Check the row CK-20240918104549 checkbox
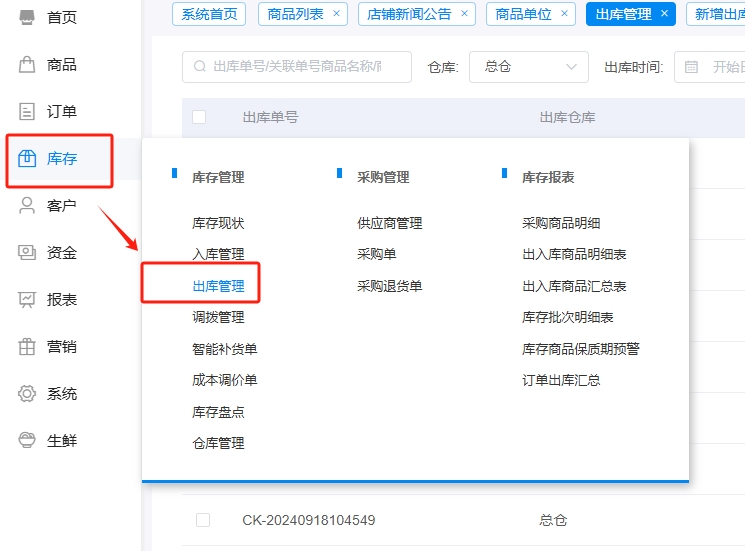The height and width of the screenshot is (551, 745). 203,520
